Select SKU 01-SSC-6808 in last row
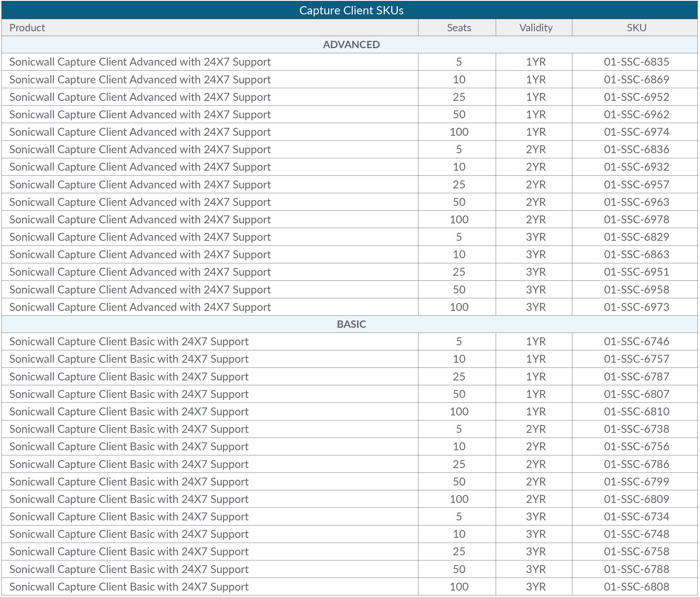The height and width of the screenshot is (597, 700). click(x=636, y=587)
